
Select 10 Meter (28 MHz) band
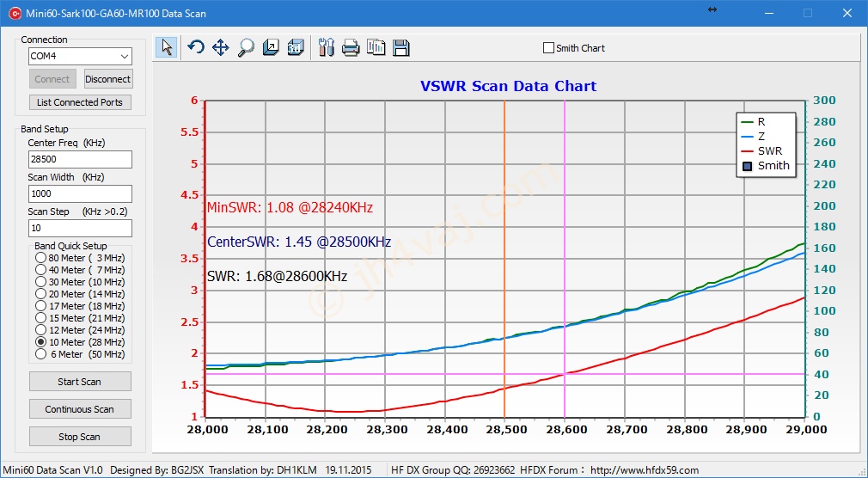[40, 342]
